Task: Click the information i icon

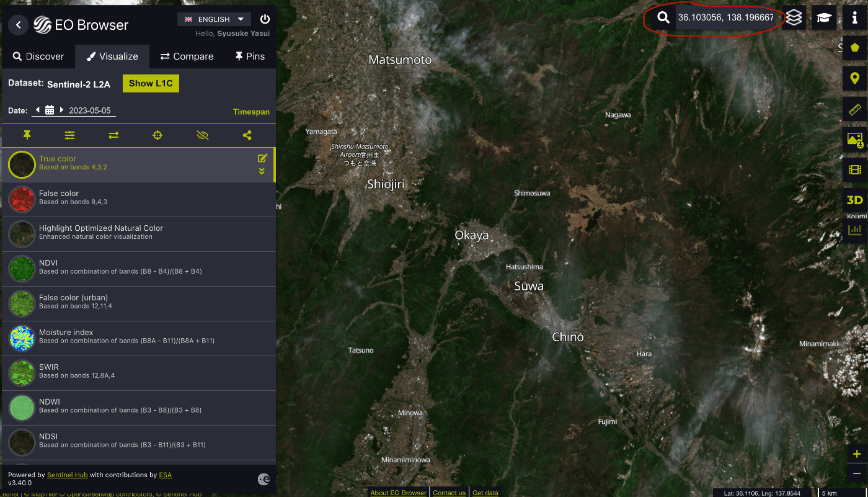Action: 855,17
